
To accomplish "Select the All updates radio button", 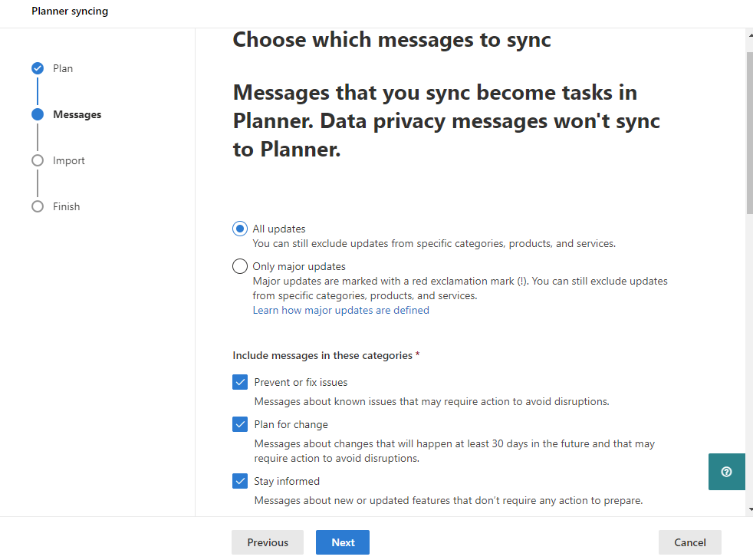I will [x=240, y=229].
